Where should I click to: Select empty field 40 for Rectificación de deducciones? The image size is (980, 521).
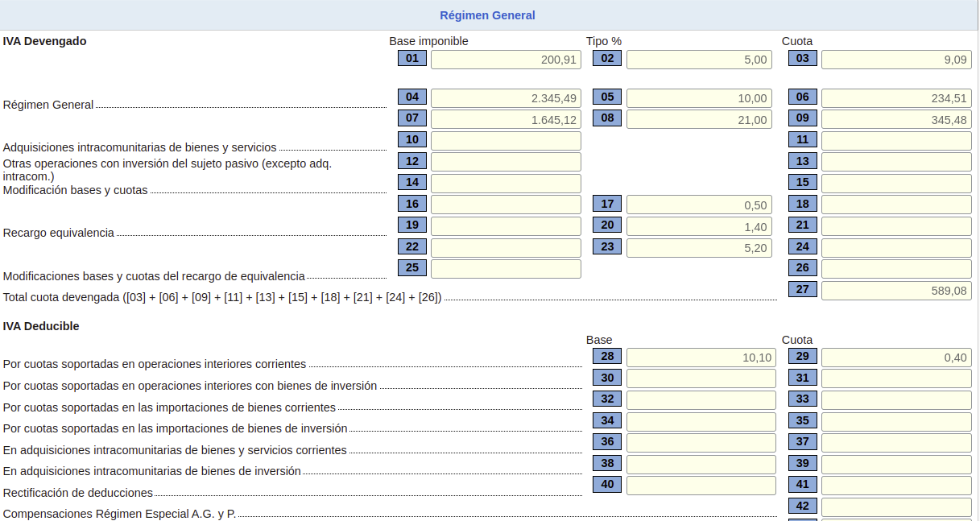pos(701,486)
